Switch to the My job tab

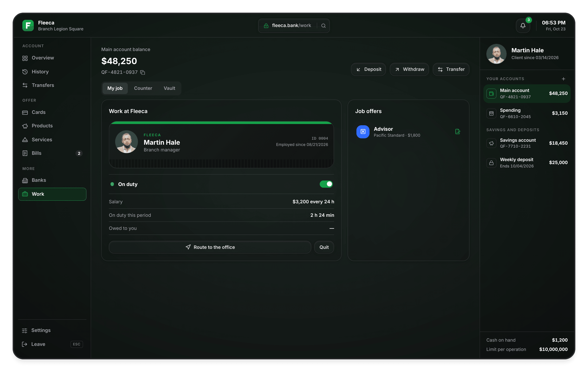click(x=115, y=88)
